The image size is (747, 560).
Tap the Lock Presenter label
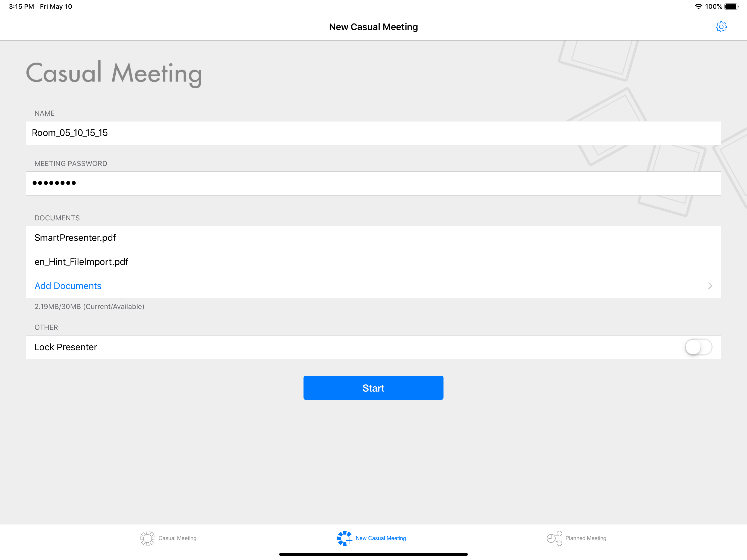(66, 347)
